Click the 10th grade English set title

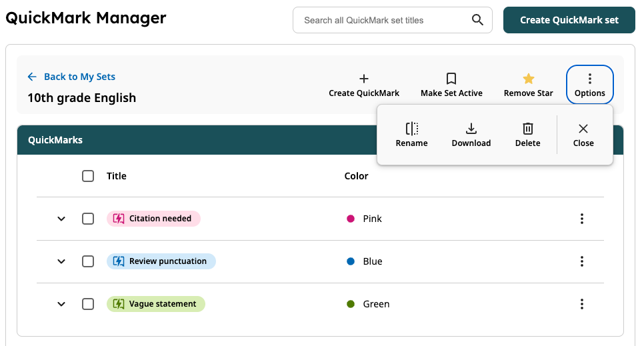tap(82, 98)
